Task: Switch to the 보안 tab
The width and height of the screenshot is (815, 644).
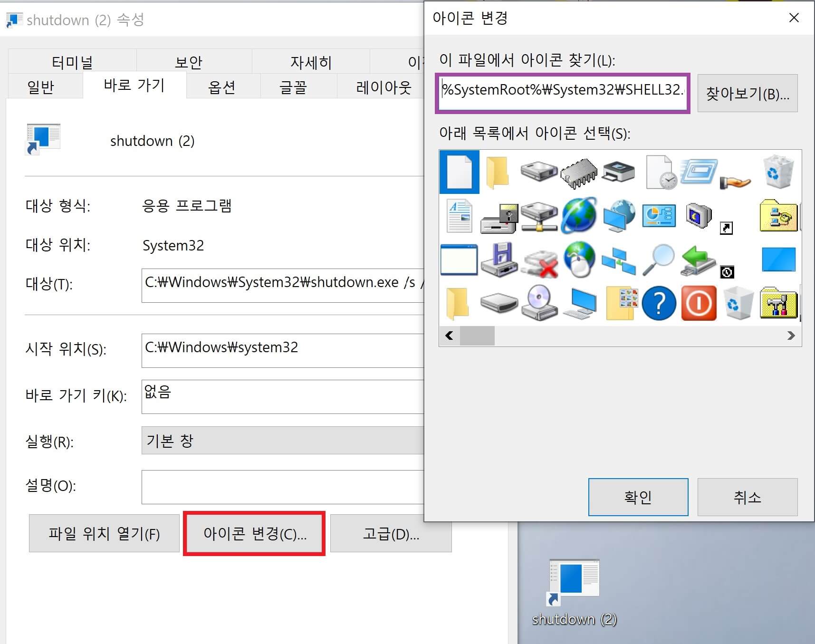Action: point(189,61)
